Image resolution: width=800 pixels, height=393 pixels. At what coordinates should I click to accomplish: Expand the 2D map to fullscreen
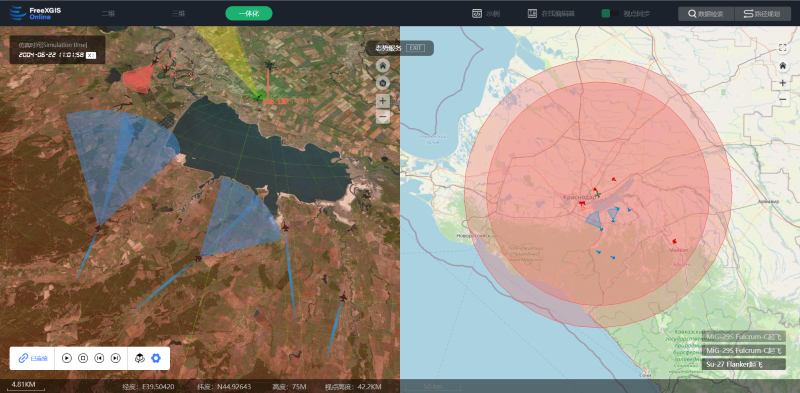click(783, 47)
